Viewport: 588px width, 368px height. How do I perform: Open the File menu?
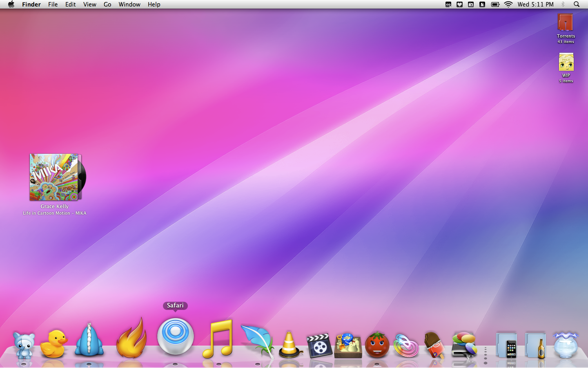coord(53,4)
